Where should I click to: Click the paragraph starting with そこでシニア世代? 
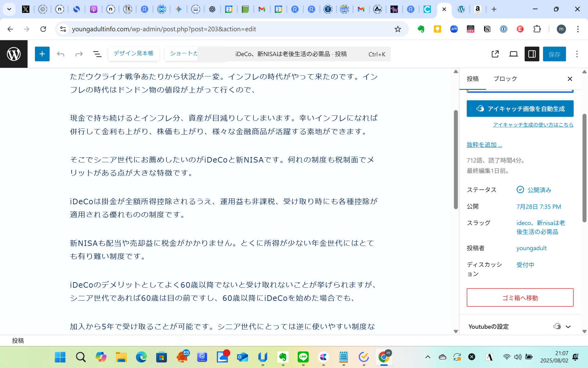click(224, 166)
